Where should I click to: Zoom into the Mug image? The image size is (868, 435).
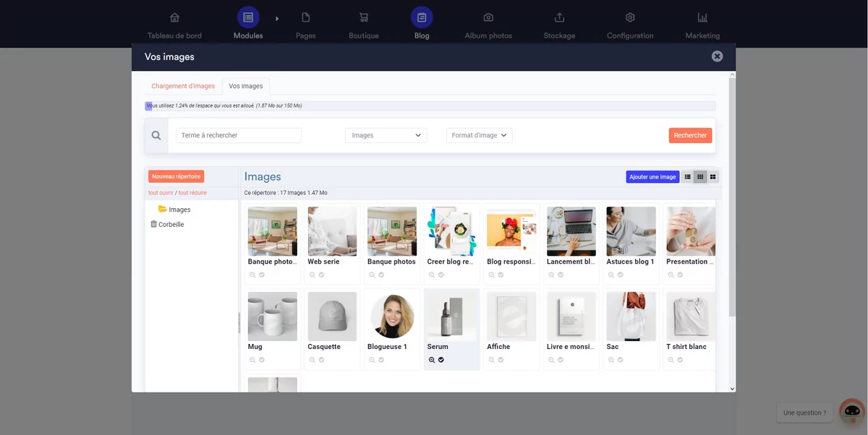tap(252, 360)
